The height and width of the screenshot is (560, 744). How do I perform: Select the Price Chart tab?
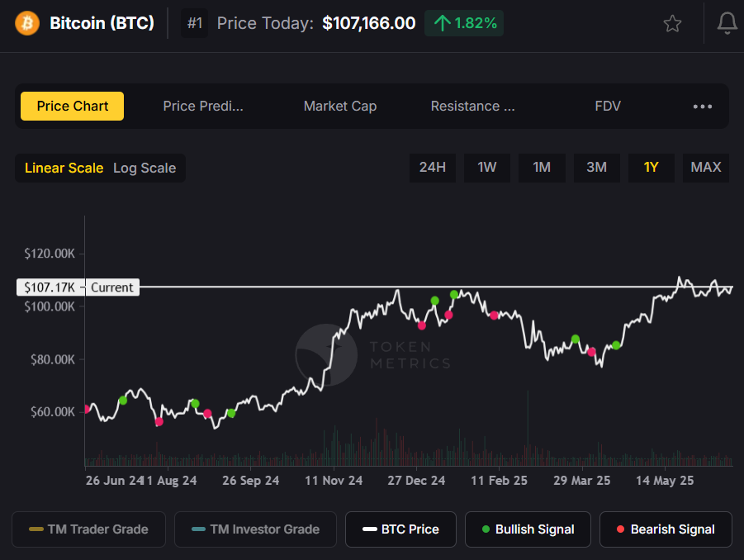(x=72, y=106)
